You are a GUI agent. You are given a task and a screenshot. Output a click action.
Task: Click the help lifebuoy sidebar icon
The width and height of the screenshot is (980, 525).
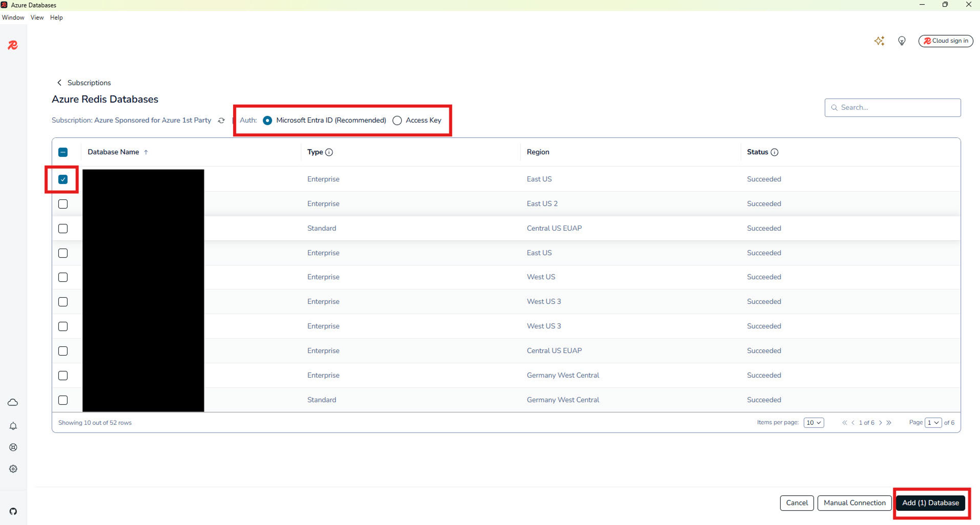pos(13,447)
